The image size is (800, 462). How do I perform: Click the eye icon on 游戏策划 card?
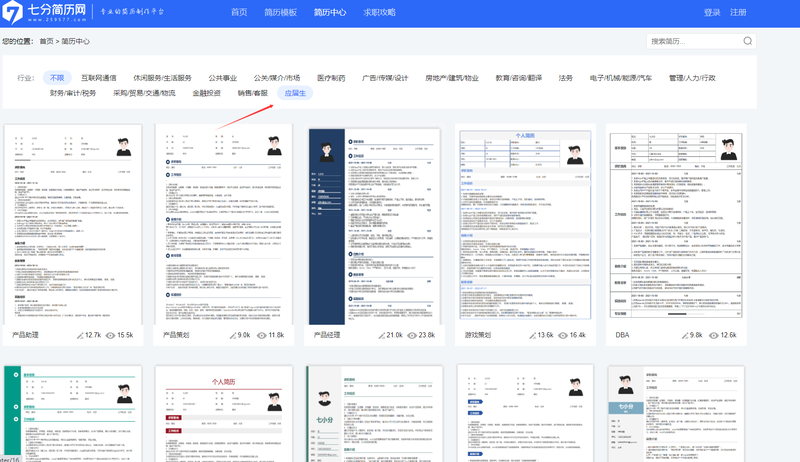563,336
